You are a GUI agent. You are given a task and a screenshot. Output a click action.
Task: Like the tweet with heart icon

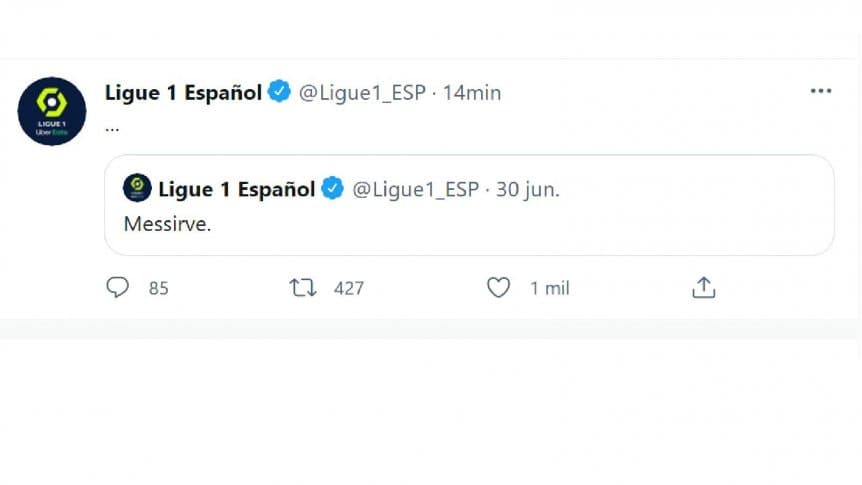(x=498, y=288)
